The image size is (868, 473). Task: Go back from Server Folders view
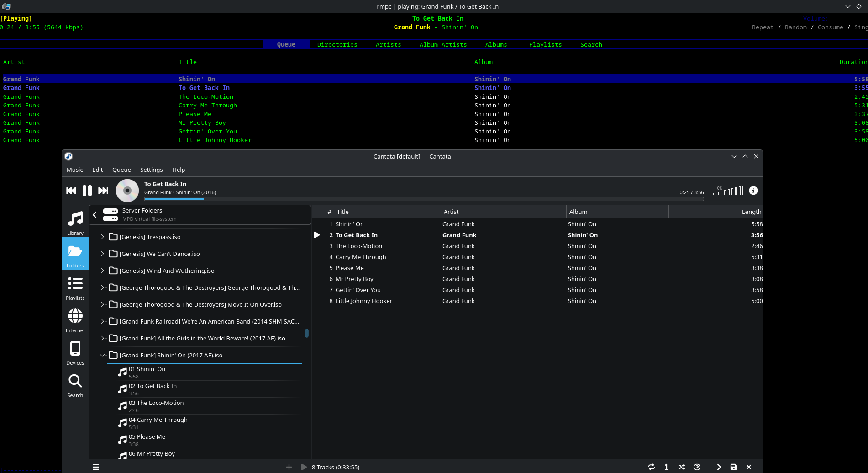point(95,215)
